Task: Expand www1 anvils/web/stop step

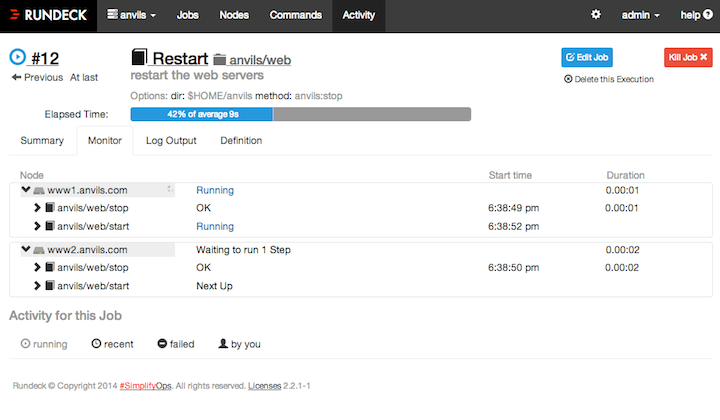Action: 37,208
